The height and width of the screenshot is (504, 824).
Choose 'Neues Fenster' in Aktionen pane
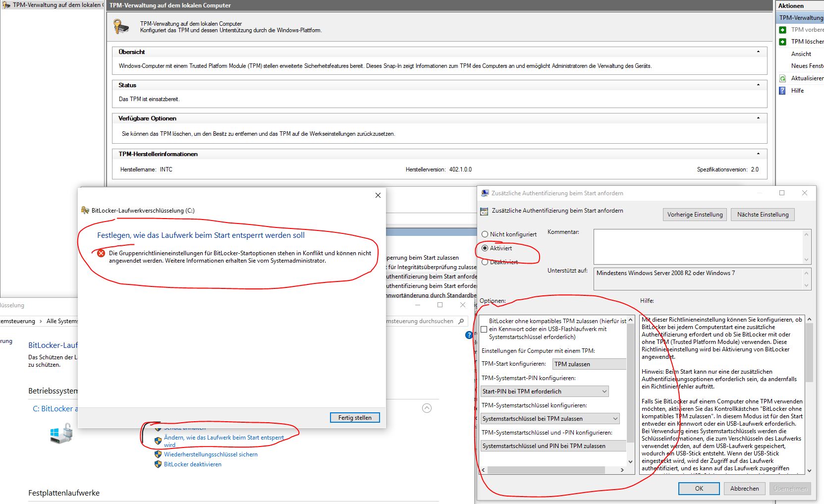point(807,66)
